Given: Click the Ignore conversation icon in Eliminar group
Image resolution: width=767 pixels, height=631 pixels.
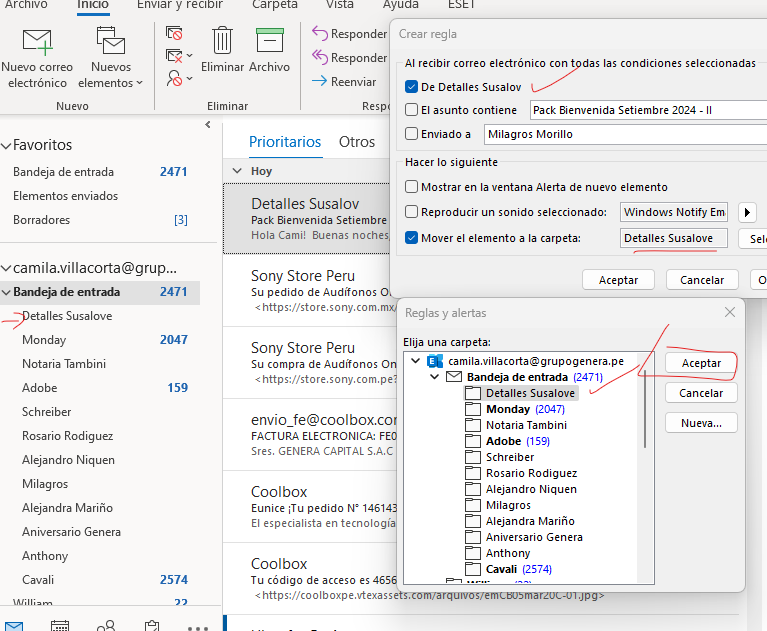Looking at the screenshot, I should [174, 34].
